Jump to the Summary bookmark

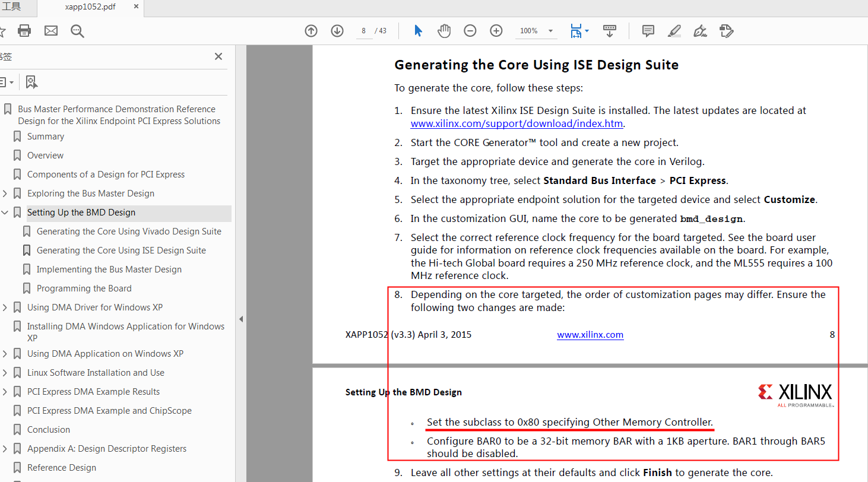coord(46,137)
